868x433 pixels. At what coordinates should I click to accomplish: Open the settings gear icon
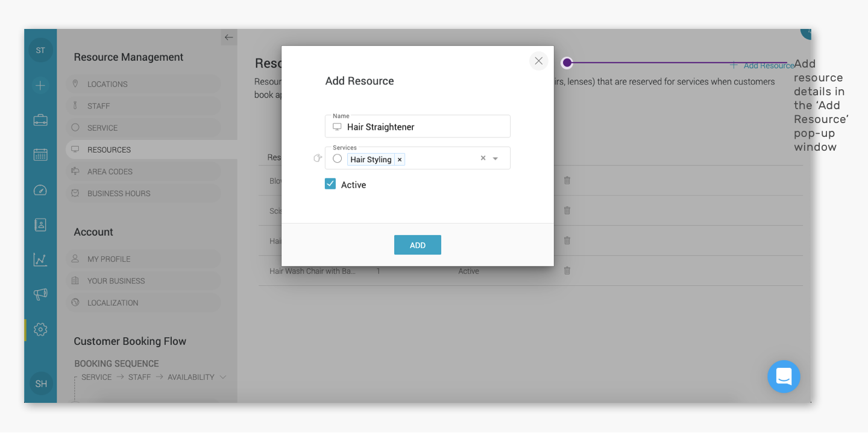coord(40,329)
